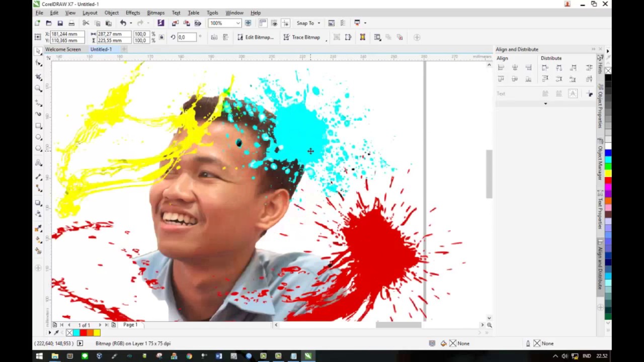This screenshot has width=644, height=362.
Task: Click the Cut scissors icon
Action: (86, 23)
